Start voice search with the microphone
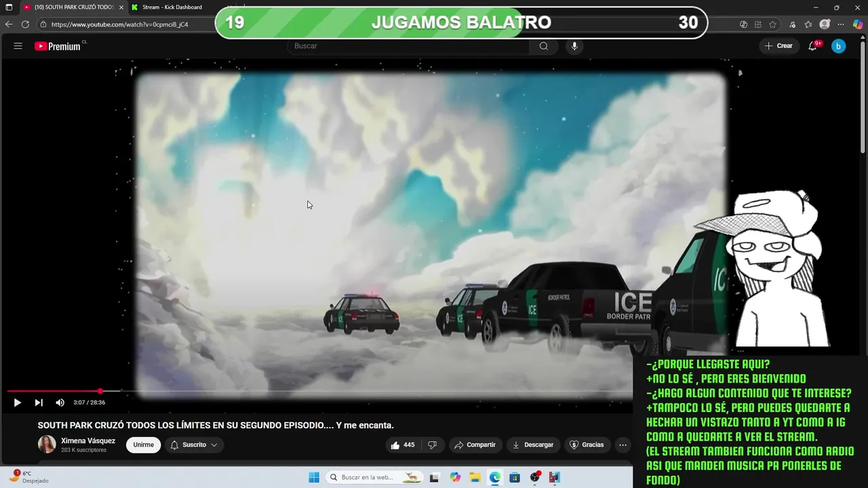The width and height of the screenshot is (868, 488). pos(574,46)
